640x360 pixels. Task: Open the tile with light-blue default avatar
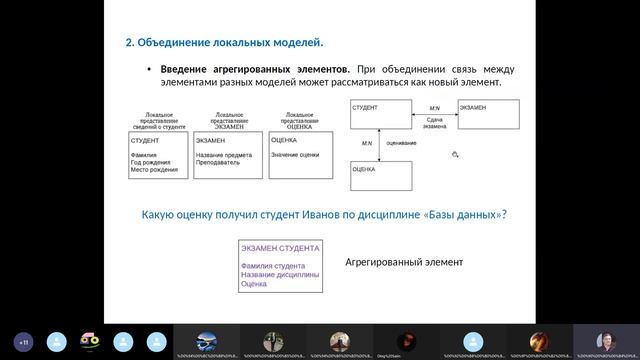(x=473, y=342)
